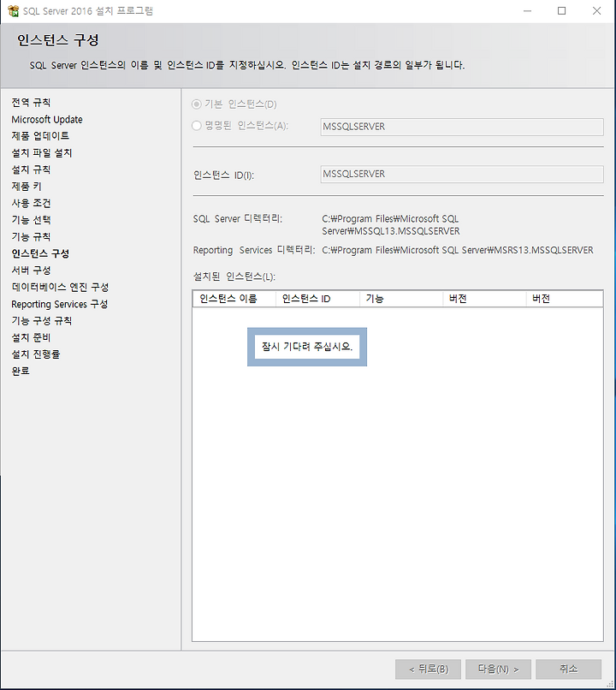
Task: Click the SQL Server 디렉터리 path text
Action: (391, 225)
